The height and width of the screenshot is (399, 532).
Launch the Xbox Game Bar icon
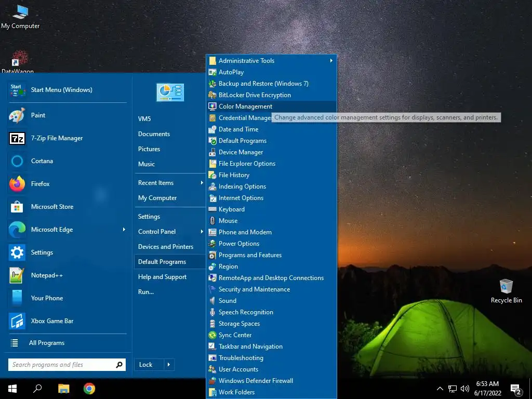pyautogui.click(x=17, y=321)
